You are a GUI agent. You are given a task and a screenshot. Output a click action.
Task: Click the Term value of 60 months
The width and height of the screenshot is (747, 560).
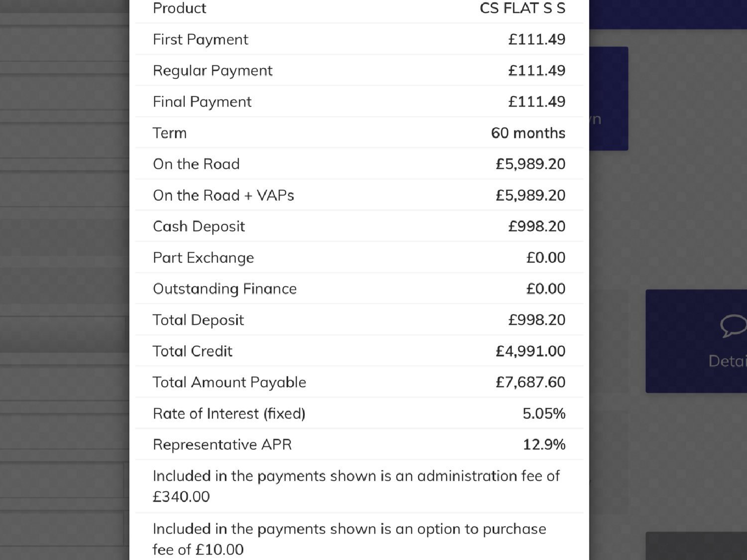point(528,133)
